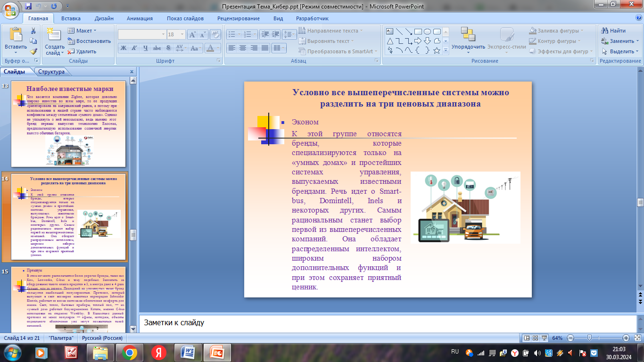The image size is (644, 362).
Task: Click the Create slide icon
Action: (x=55, y=35)
